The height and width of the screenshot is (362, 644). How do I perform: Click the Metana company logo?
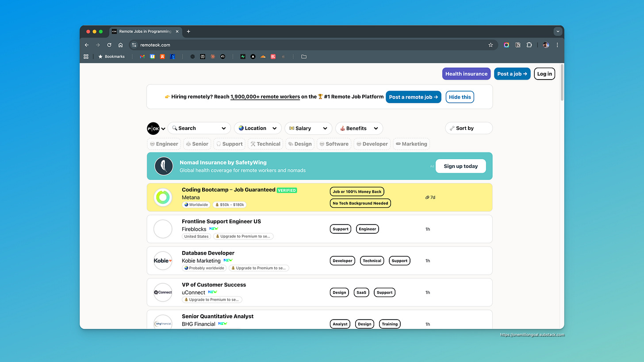163,197
